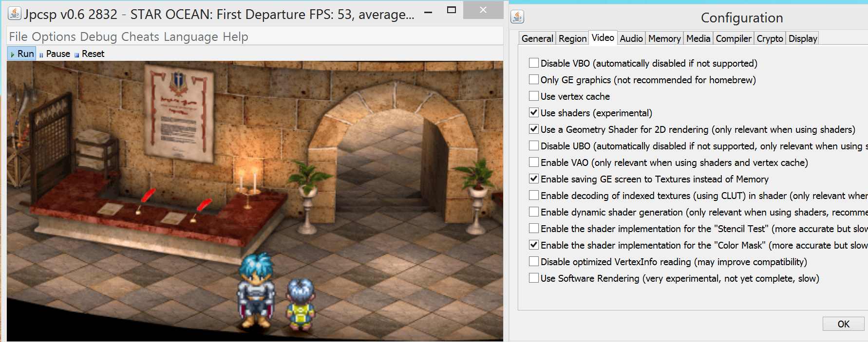Click the Configuration window Java icon
Viewport: 868px width, 342px height.
tap(517, 17)
